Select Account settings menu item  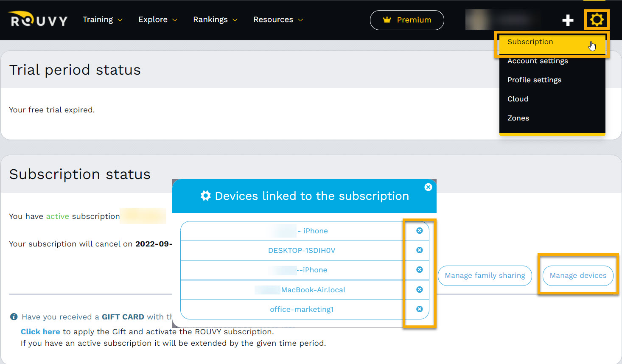pos(552,61)
